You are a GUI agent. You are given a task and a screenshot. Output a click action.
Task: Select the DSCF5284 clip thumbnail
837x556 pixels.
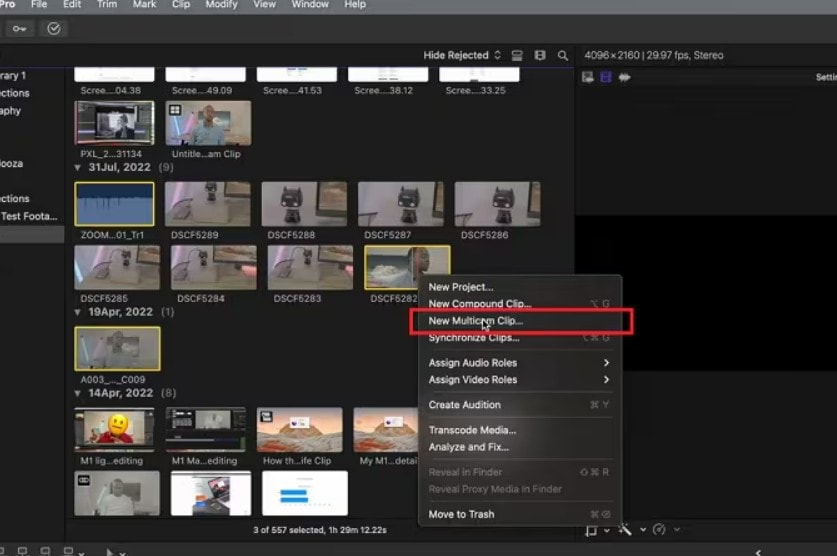click(214, 268)
